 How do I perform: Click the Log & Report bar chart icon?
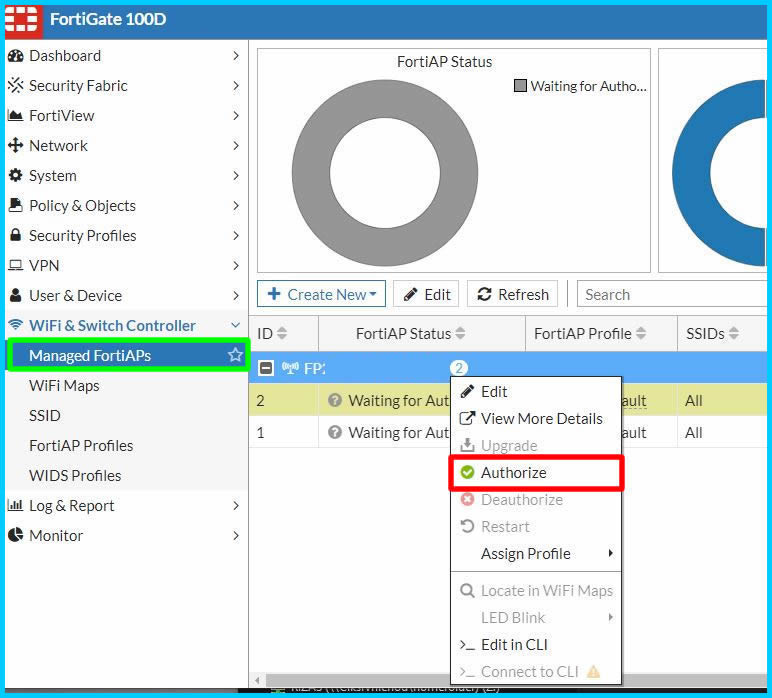pyautogui.click(x=16, y=505)
